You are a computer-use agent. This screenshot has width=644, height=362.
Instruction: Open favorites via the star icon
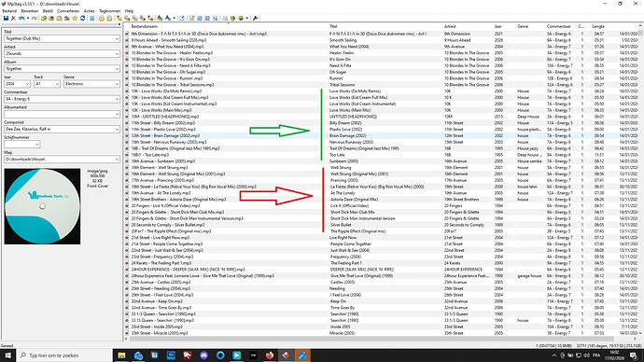(75, 18)
